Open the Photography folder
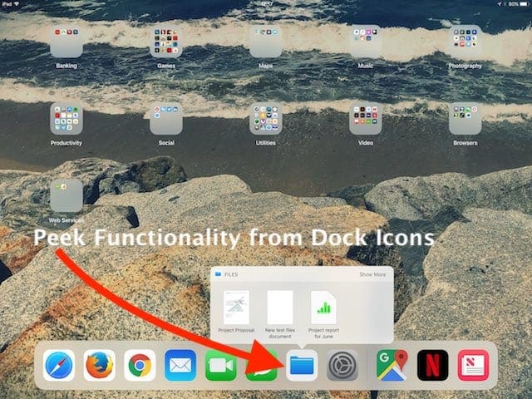 click(x=465, y=42)
